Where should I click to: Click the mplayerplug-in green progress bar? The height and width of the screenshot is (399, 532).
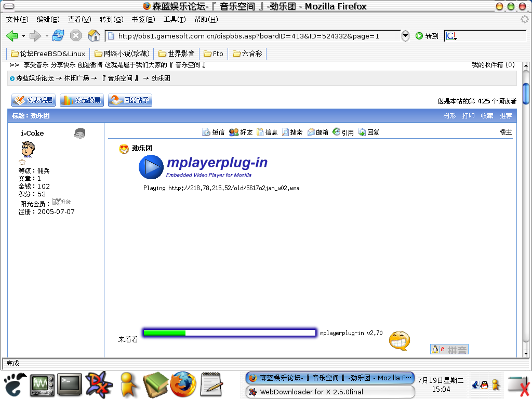click(229, 333)
